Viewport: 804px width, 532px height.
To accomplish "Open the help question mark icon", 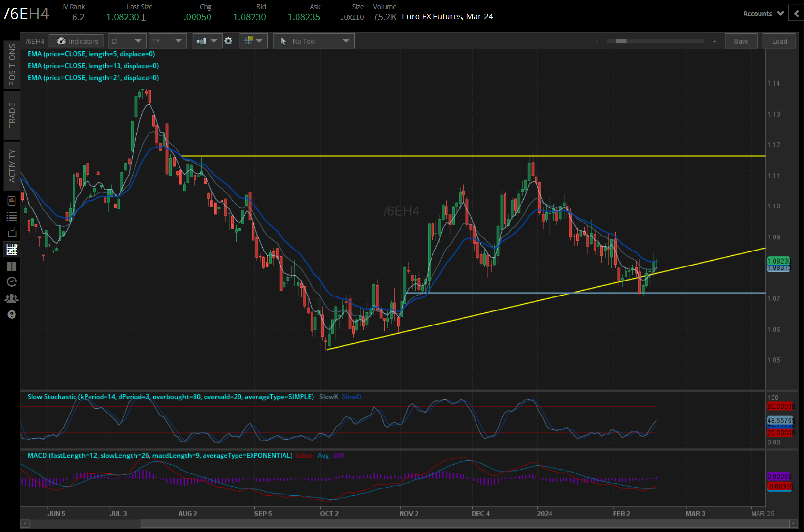I will (x=12, y=315).
